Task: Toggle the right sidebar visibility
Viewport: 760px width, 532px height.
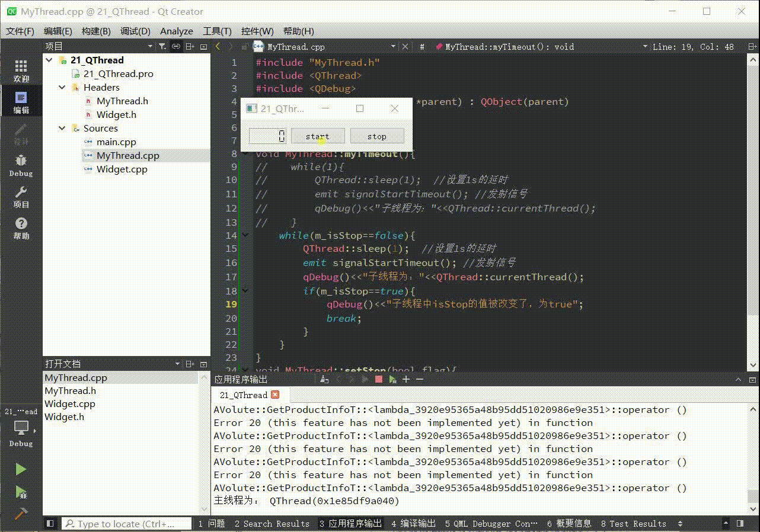Action: [740, 523]
